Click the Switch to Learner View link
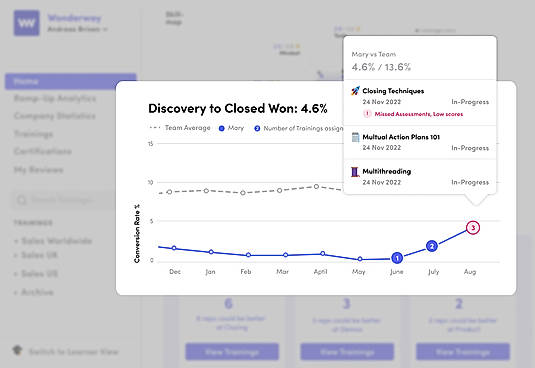The image size is (535, 368). pos(74,352)
